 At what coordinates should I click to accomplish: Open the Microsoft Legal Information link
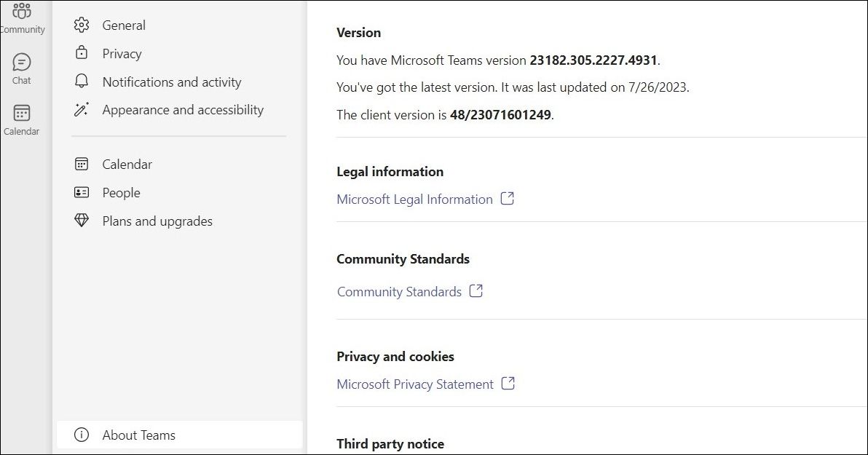pyautogui.click(x=414, y=199)
